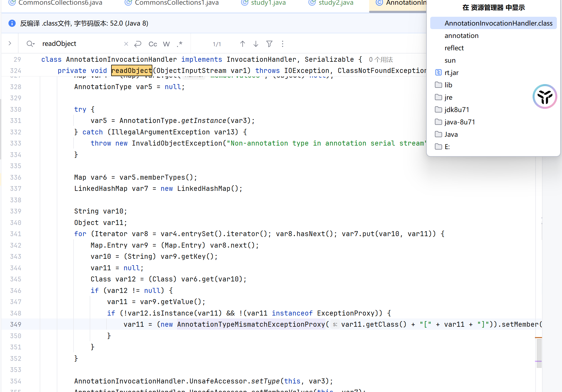Switch to CommonsCollections1.java tab
Viewport: 562px width, 392px height.
pos(172,3)
